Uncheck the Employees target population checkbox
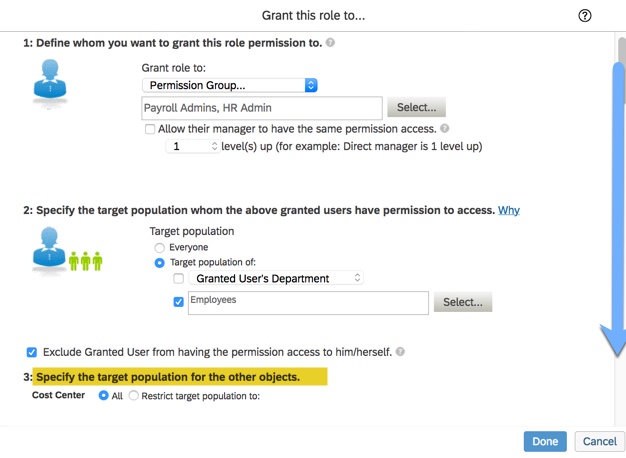This screenshot has height=458, width=626. [x=179, y=302]
